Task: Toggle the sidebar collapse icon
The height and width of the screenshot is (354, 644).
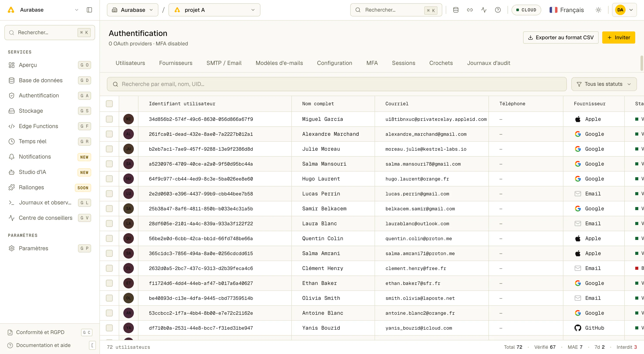Action: (x=89, y=10)
